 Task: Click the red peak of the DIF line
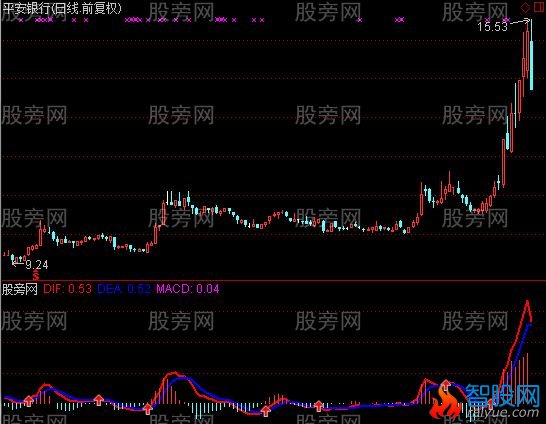pyautogui.click(x=527, y=301)
